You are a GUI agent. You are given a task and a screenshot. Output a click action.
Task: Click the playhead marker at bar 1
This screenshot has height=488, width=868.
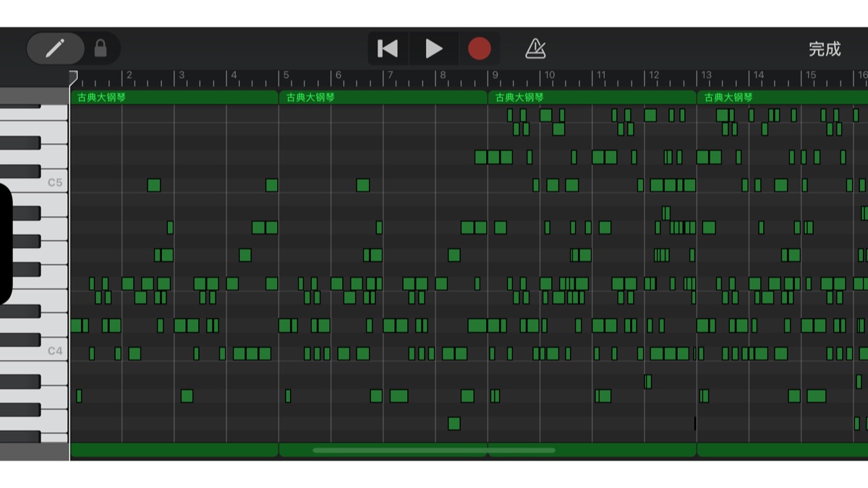click(x=73, y=76)
